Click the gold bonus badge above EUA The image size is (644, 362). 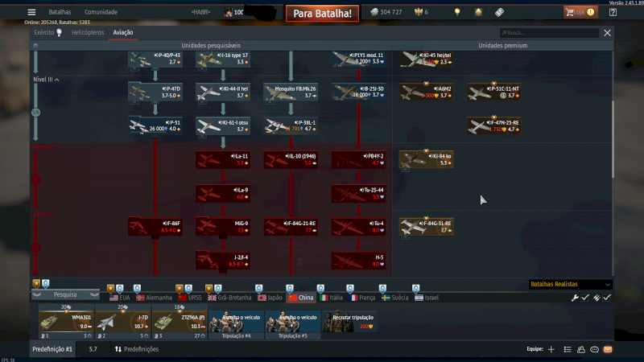click(110, 289)
